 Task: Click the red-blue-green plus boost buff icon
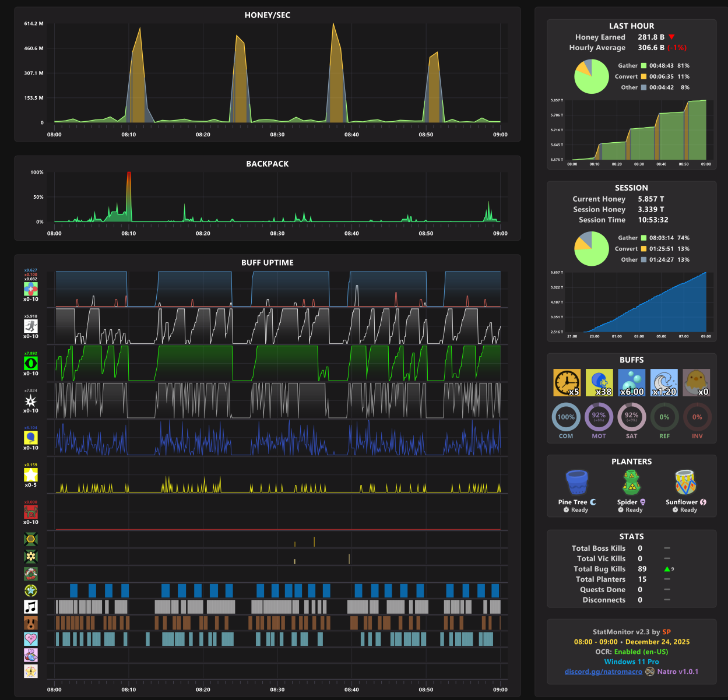pyautogui.click(x=31, y=289)
